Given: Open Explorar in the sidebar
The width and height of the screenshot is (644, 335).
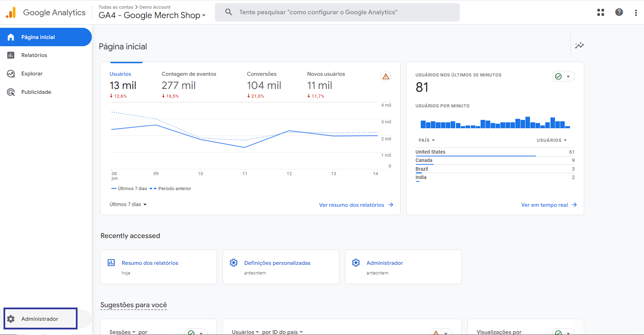Looking at the screenshot, I should coord(46,74).
